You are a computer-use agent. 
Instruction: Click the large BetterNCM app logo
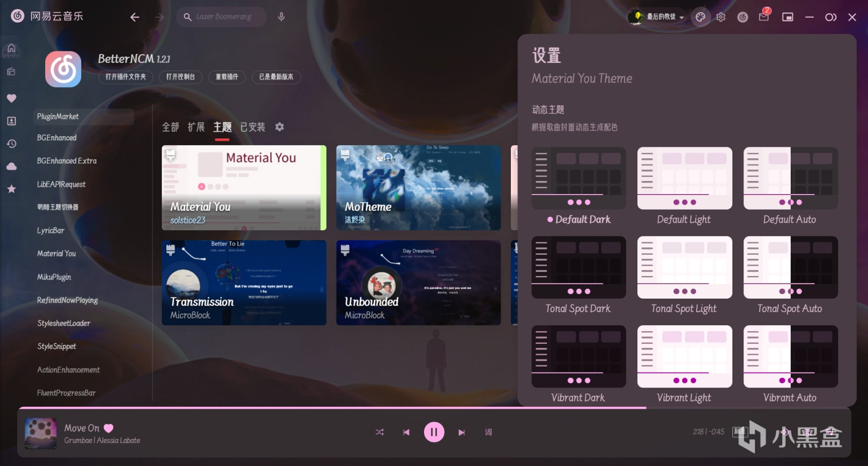tap(63, 69)
